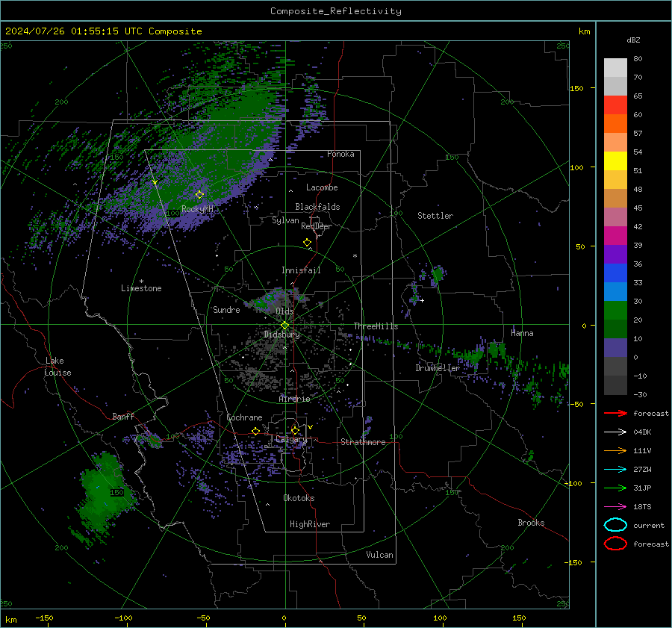Image resolution: width=672 pixels, height=628 pixels.
Task: Click the current legend label
Action: click(649, 526)
